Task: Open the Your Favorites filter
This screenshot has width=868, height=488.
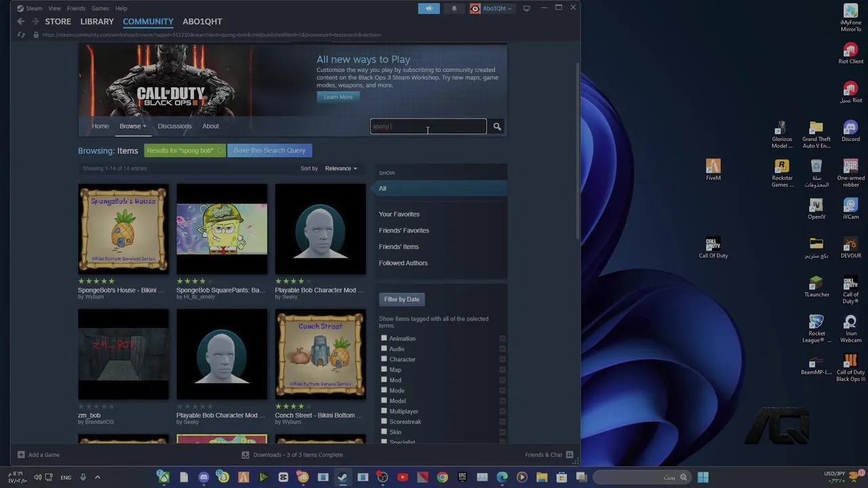Action: tap(399, 214)
